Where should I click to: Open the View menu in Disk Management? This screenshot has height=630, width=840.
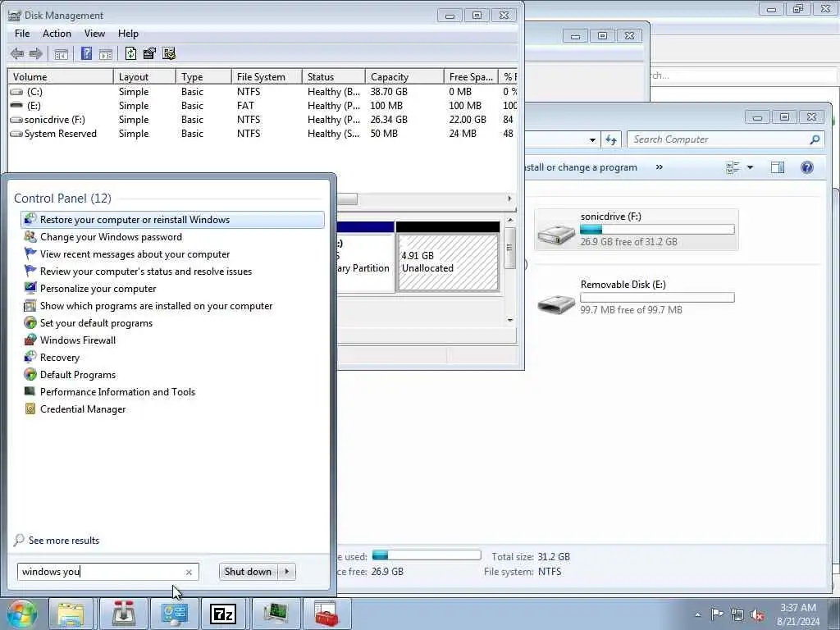click(94, 33)
